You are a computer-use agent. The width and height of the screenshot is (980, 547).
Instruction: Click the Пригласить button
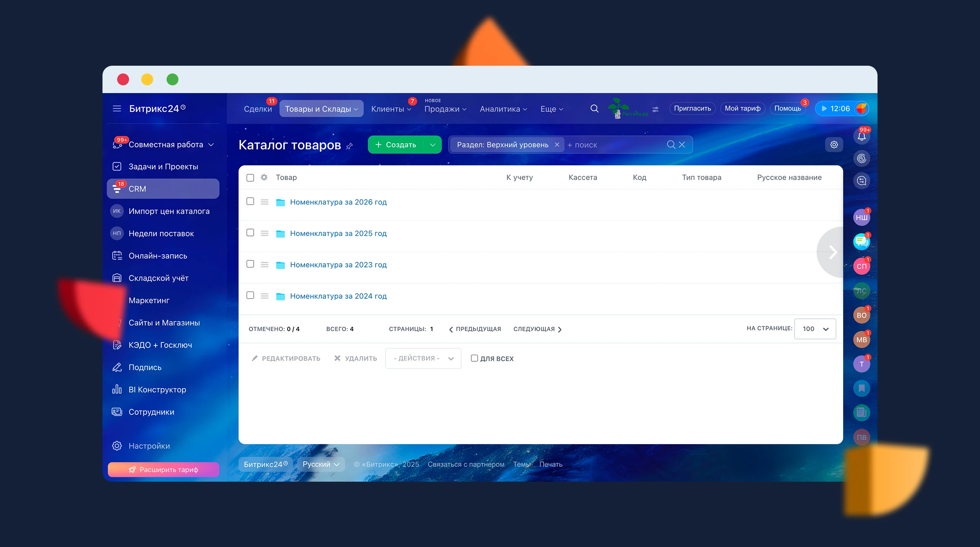[692, 108]
